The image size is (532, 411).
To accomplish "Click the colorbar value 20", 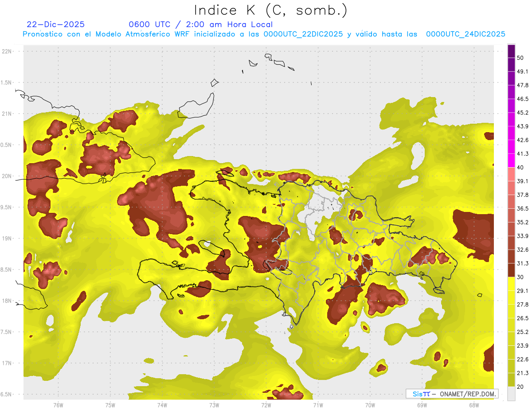I will [520, 387].
